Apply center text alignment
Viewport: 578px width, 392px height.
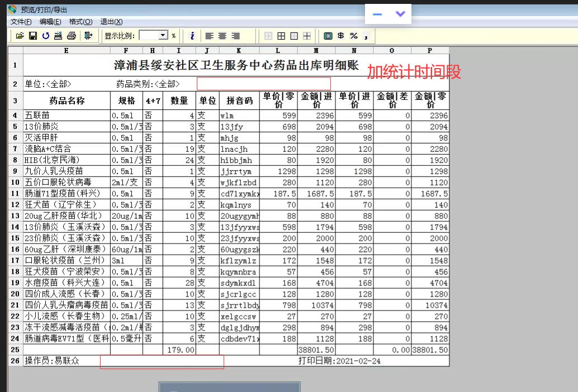pyautogui.click(x=222, y=36)
